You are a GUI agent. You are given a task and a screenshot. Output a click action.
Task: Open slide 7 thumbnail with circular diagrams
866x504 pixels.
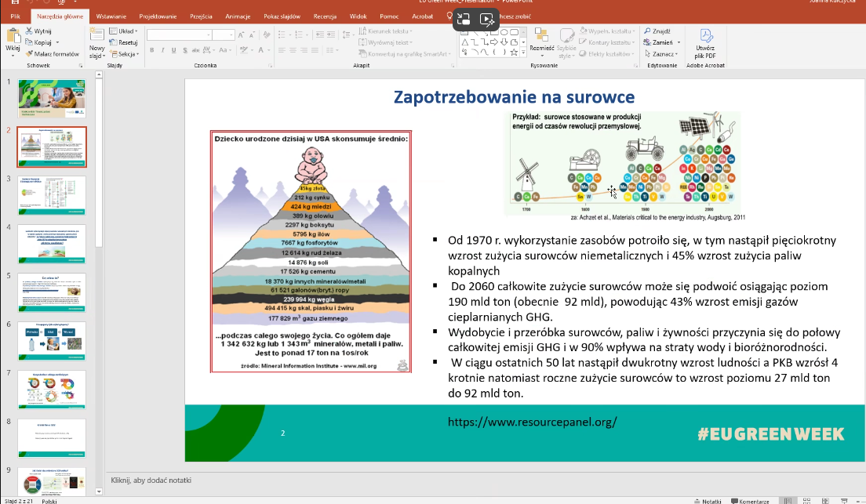52,390
